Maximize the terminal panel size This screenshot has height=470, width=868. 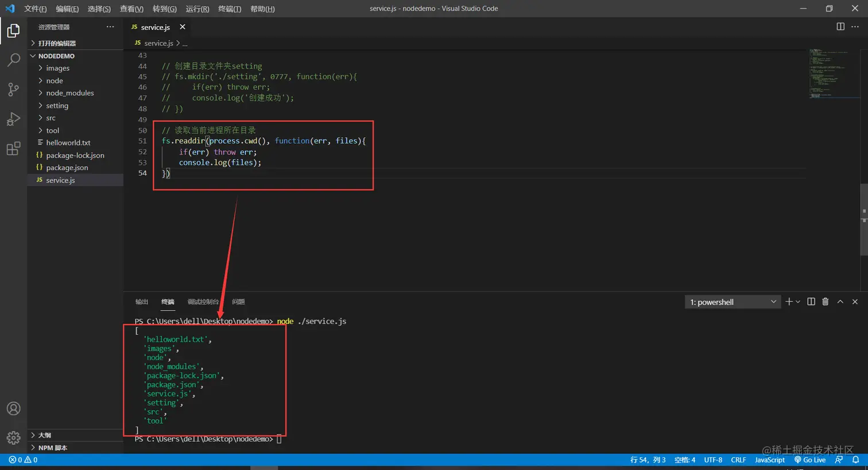click(x=840, y=302)
